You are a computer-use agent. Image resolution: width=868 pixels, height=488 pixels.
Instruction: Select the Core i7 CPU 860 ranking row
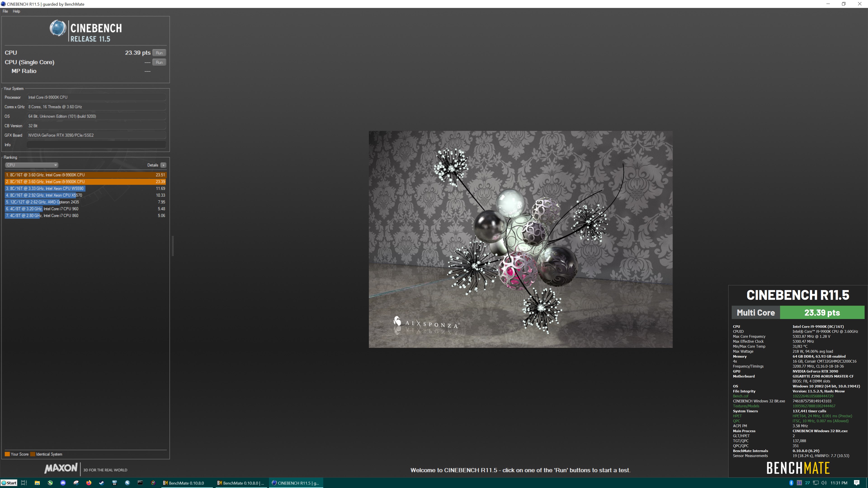click(86, 216)
